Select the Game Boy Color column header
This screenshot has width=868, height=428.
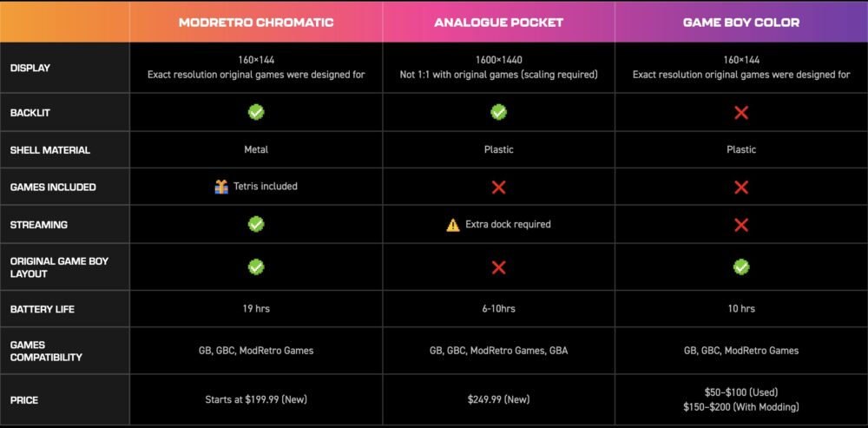pyautogui.click(x=741, y=23)
